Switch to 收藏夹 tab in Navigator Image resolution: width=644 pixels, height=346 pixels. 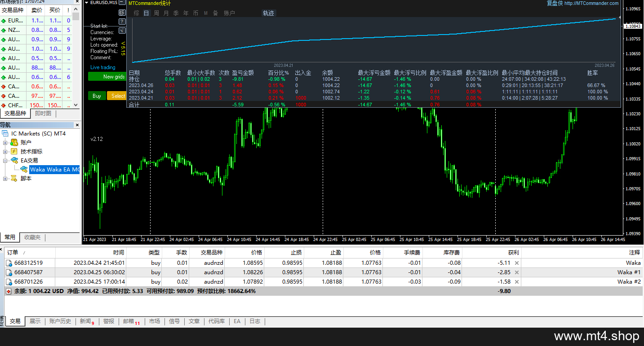(32, 237)
